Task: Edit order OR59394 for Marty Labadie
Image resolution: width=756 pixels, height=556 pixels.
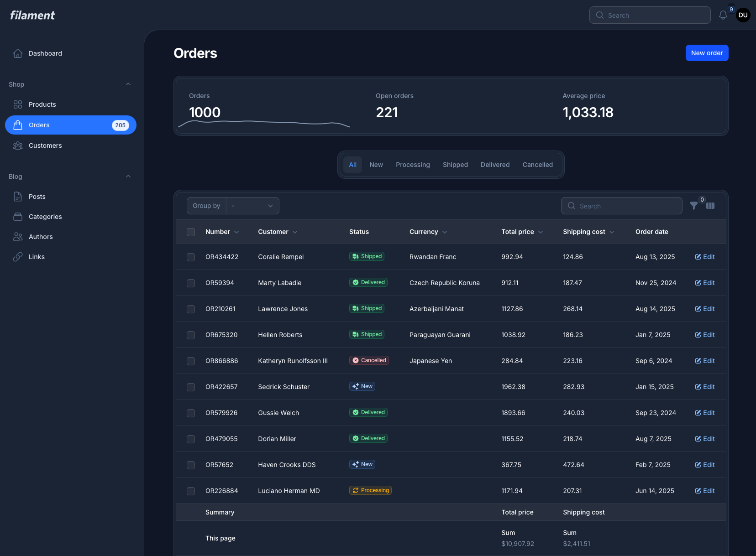Action: 705,283
